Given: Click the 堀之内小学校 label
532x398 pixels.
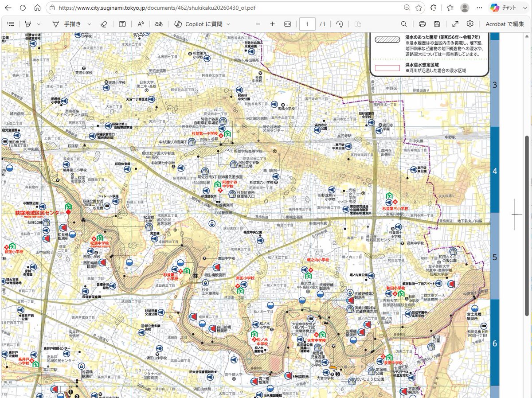Looking at the screenshot, I should (x=318, y=260).
